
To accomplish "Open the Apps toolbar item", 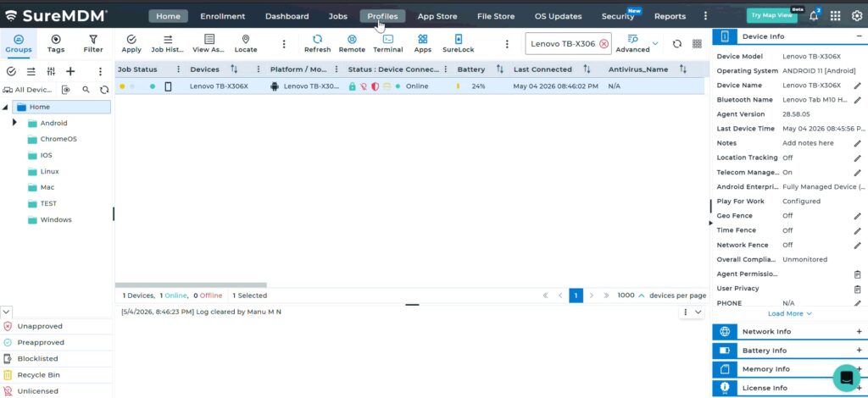I will 423,44.
